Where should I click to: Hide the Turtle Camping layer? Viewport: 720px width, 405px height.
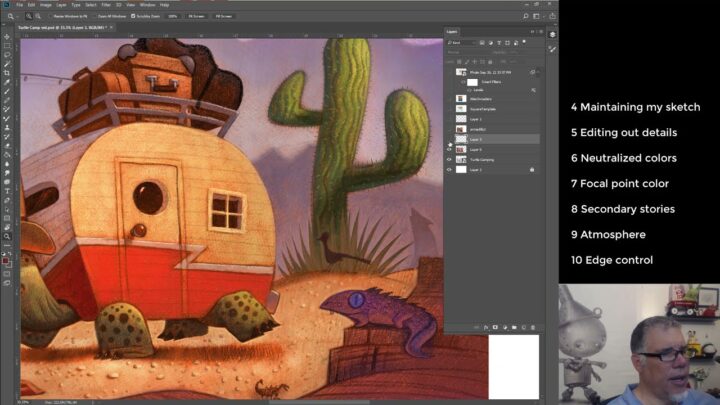(x=449, y=160)
